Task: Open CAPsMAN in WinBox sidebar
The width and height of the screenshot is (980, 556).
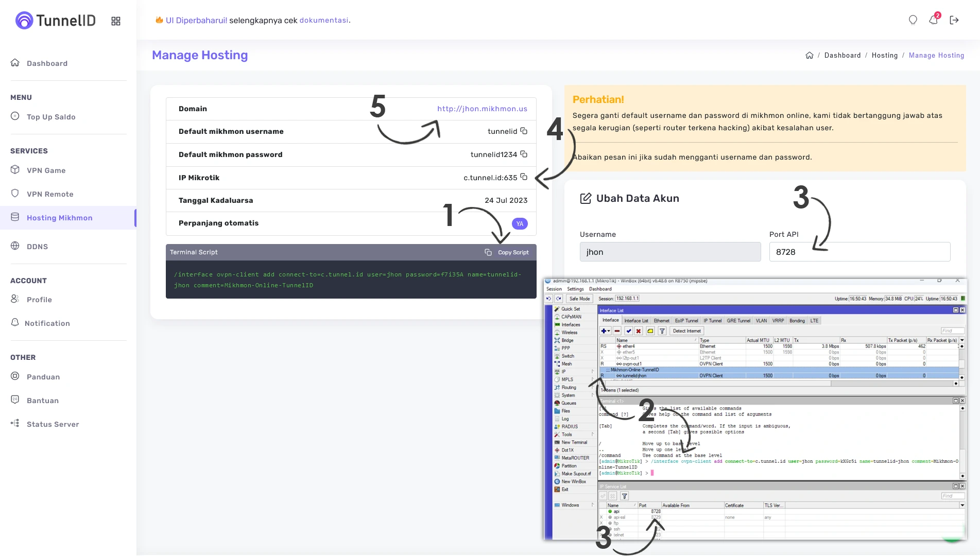Action: (571, 317)
